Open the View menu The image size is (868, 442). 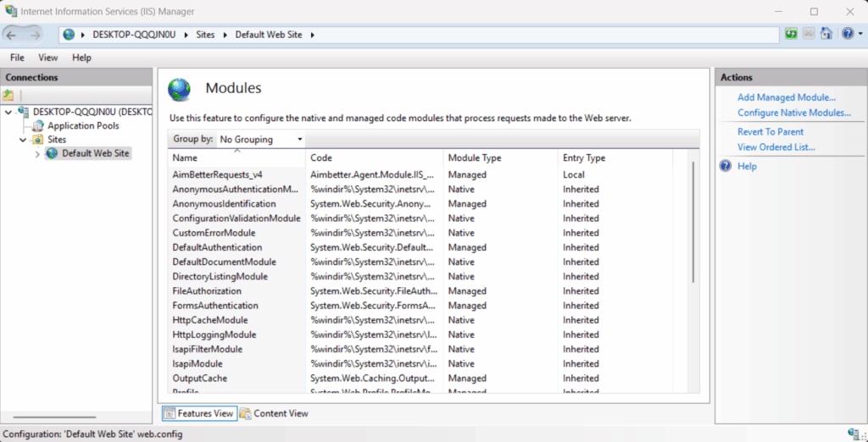[48, 58]
